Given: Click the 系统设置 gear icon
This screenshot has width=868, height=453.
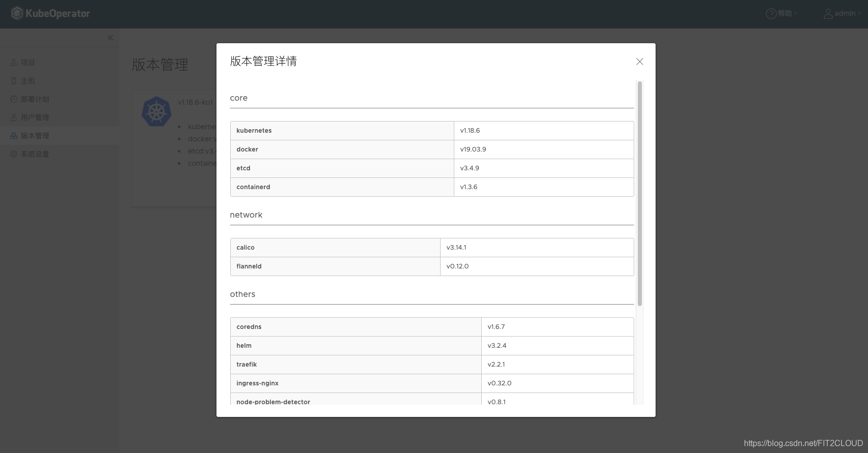Looking at the screenshot, I should (x=14, y=154).
